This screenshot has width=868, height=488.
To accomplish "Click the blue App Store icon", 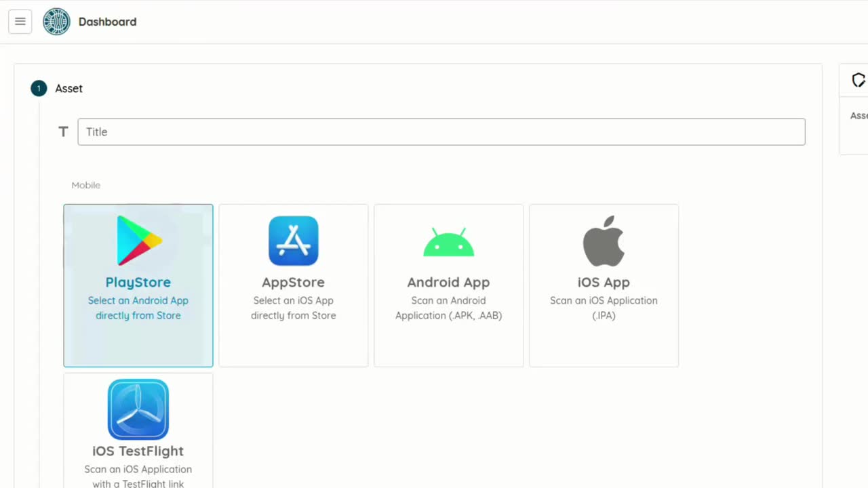I will coord(294,241).
